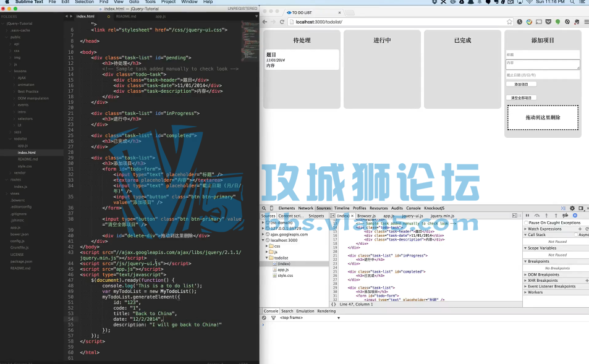Select Gruntfile.js in Sublime sidebar
The width and height of the screenshot is (589, 364).
click(x=19, y=248)
